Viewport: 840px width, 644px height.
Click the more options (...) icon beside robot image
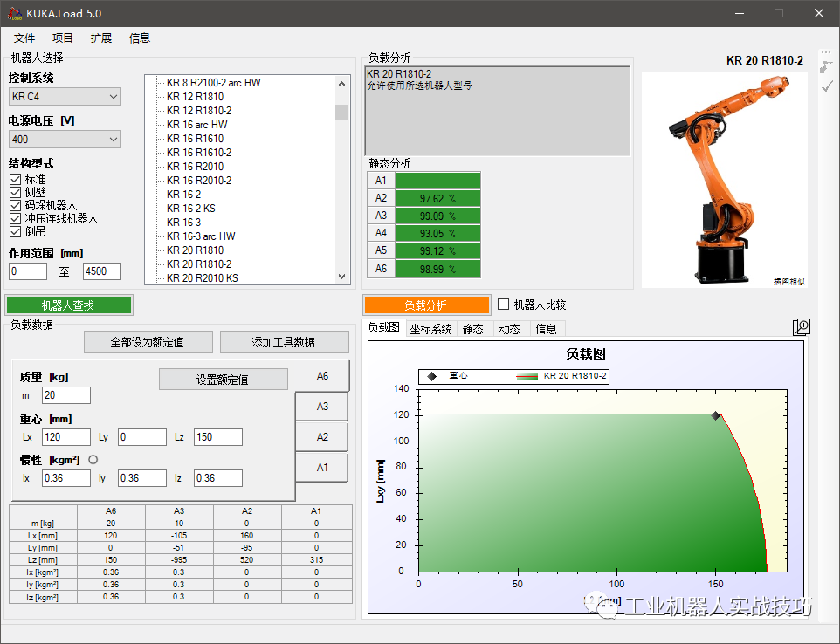(826, 54)
